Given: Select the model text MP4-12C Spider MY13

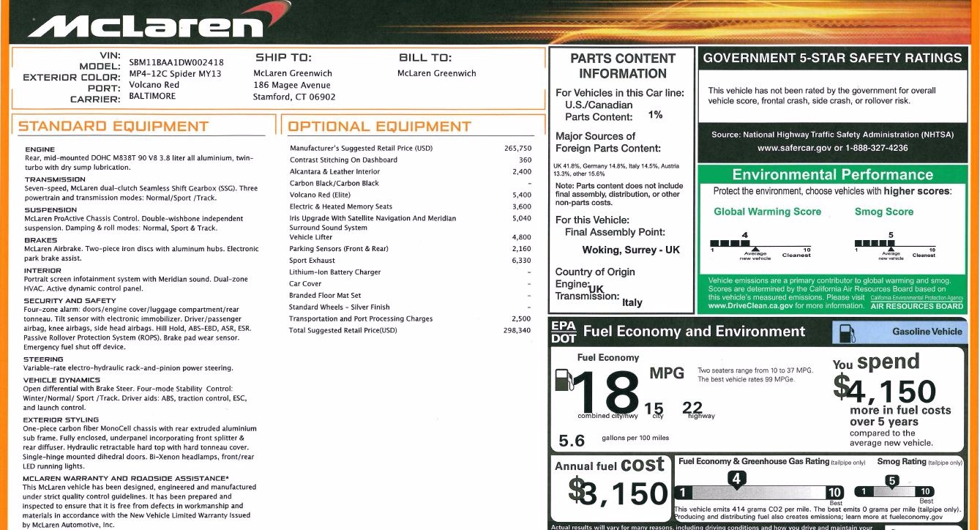Looking at the screenshot, I should point(175,74).
